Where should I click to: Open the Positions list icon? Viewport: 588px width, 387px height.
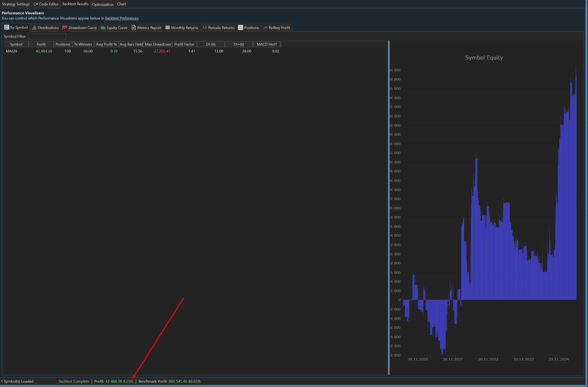(x=240, y=28)
